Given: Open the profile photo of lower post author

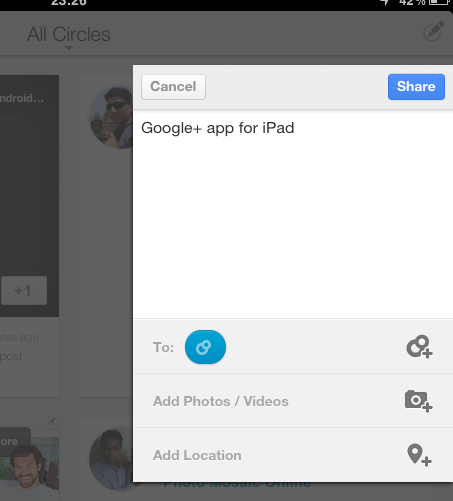Looking at the screenshot, I should [111, 459].
